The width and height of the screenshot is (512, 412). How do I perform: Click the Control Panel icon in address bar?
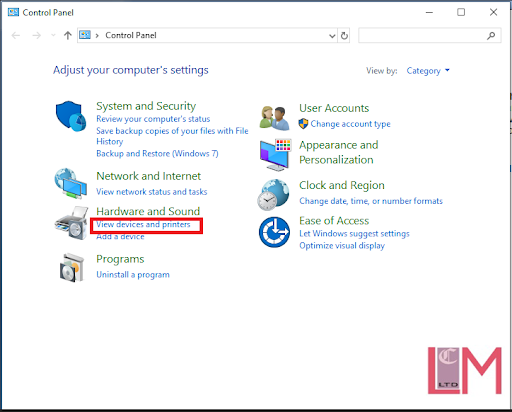(x=85, y=35)
